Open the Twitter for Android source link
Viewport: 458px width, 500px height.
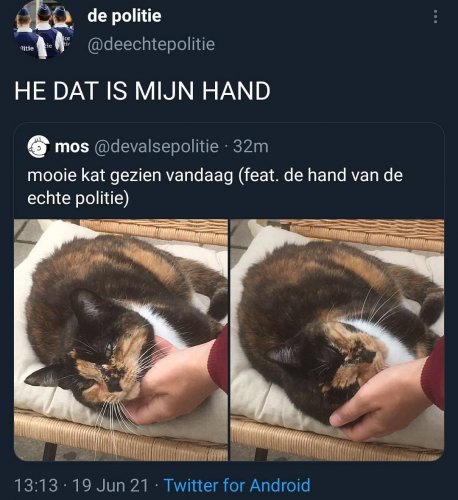[237, 485]
